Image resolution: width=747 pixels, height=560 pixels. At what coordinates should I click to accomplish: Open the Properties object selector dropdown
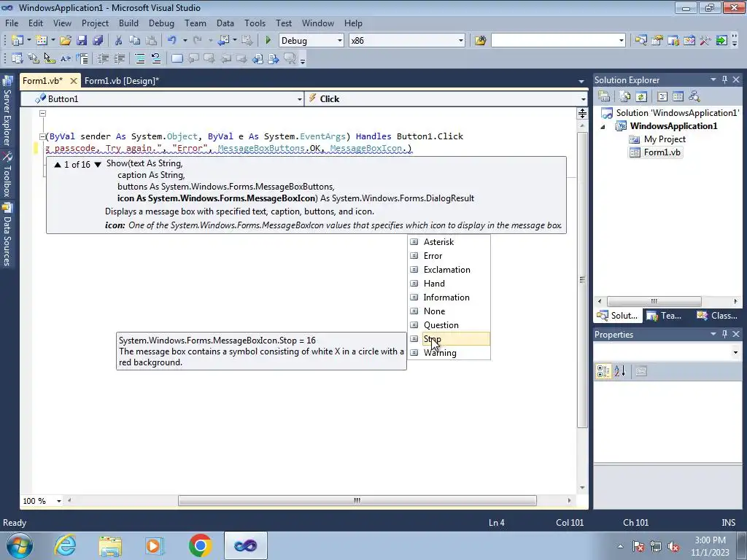[x=735, y=352]
